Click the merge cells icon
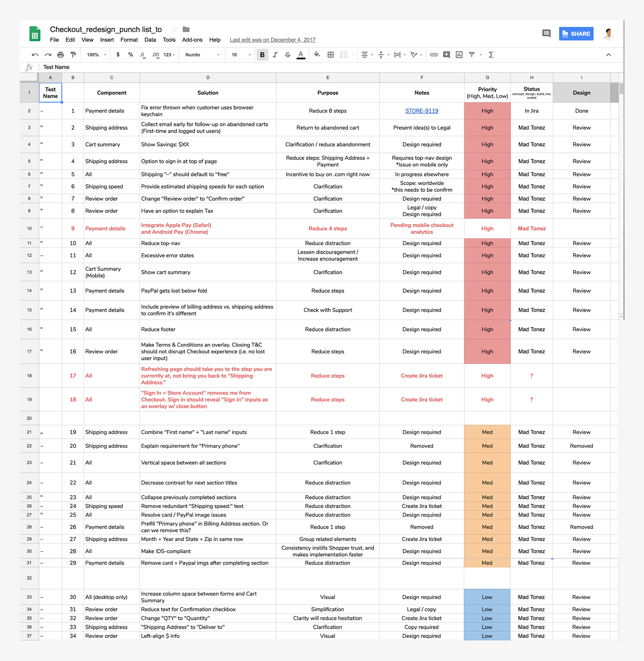 pos(344,55)
